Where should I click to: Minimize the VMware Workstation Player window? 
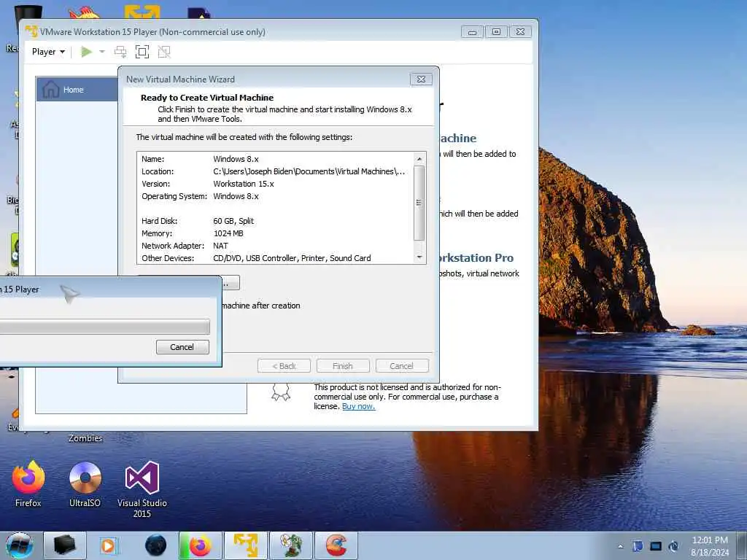pyautogui.click(x=472, y=32)
